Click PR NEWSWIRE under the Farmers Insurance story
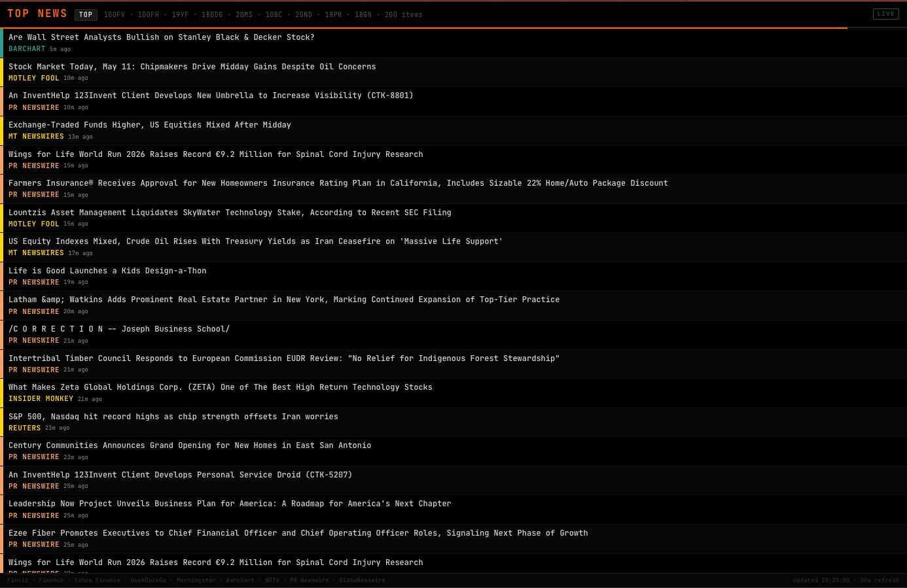The image size is (907, 588). click(34, 195)
